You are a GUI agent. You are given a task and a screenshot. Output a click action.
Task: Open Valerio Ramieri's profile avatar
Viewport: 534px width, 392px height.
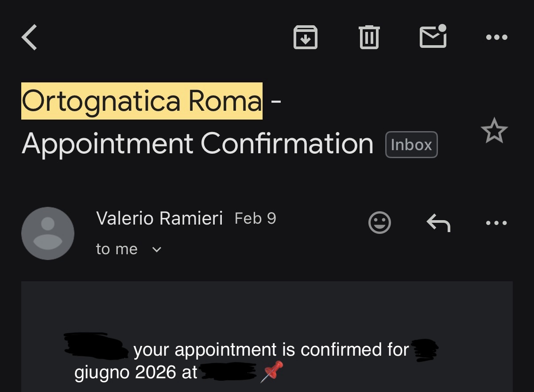(48, 233)
